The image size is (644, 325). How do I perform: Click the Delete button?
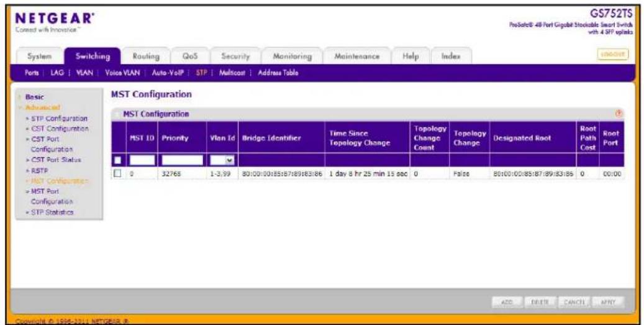pyautogui.click(x=540, y=302)
